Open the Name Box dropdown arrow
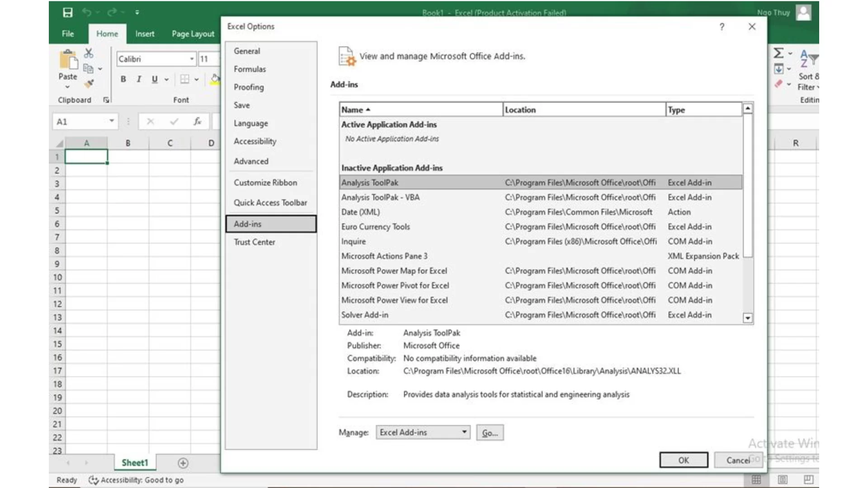This screenshot has width=868, height=488. (x=111, y=121)
